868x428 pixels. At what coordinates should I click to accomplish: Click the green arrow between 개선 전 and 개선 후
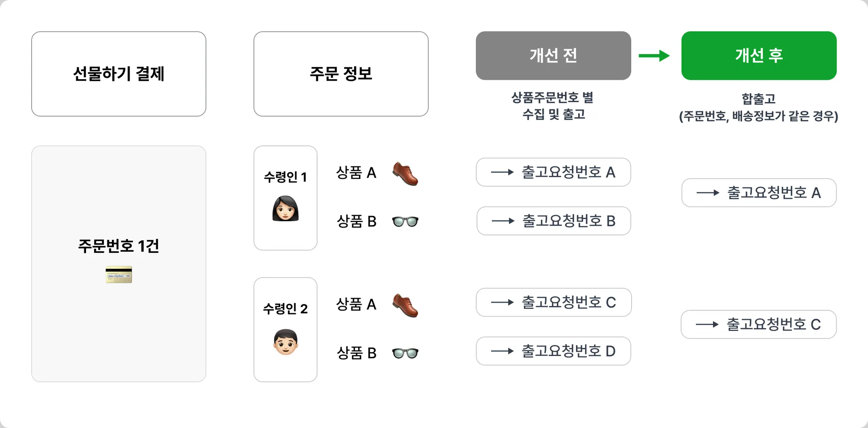654,56
